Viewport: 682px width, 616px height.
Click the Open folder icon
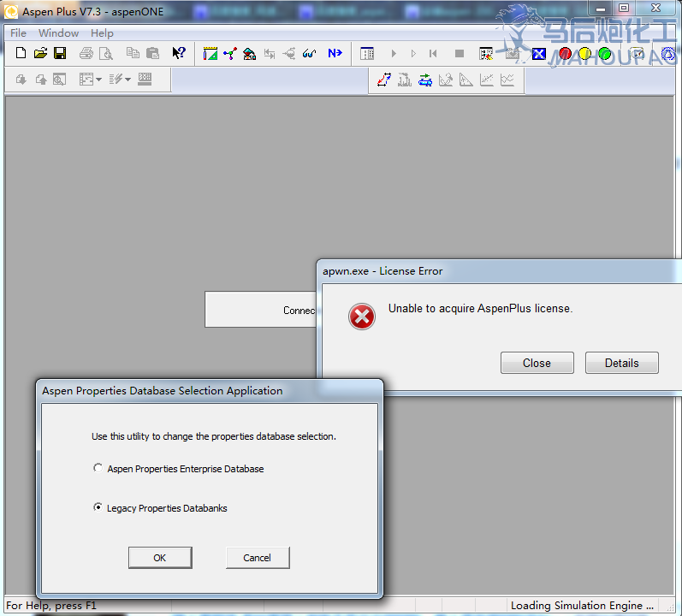coord(40,53)
